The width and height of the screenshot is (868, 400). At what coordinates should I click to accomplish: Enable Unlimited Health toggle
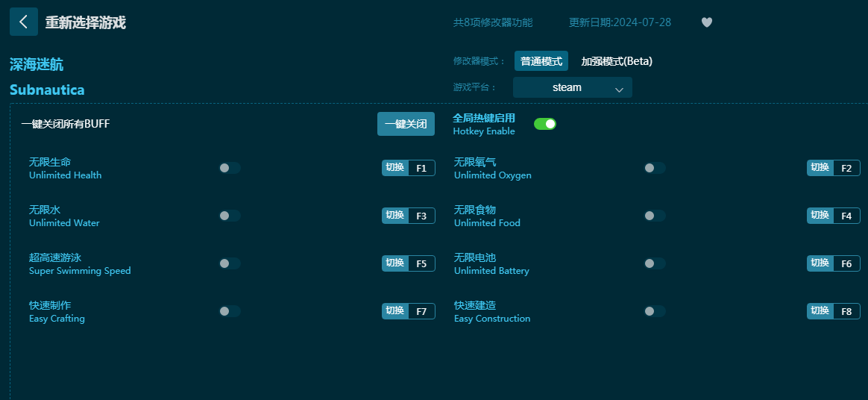pyautogui.click(x=229, y=168)
